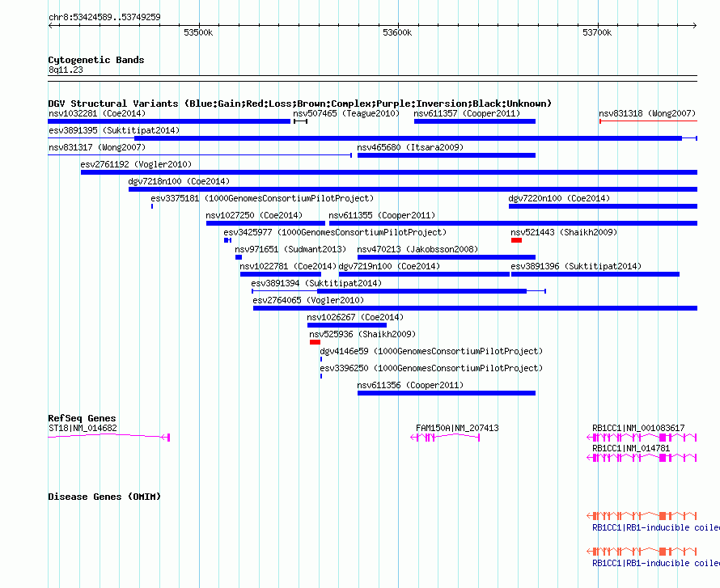Click the 53600k ruler tick label
The width and height of the screenshot is (720, 588).
click(397, 33)
